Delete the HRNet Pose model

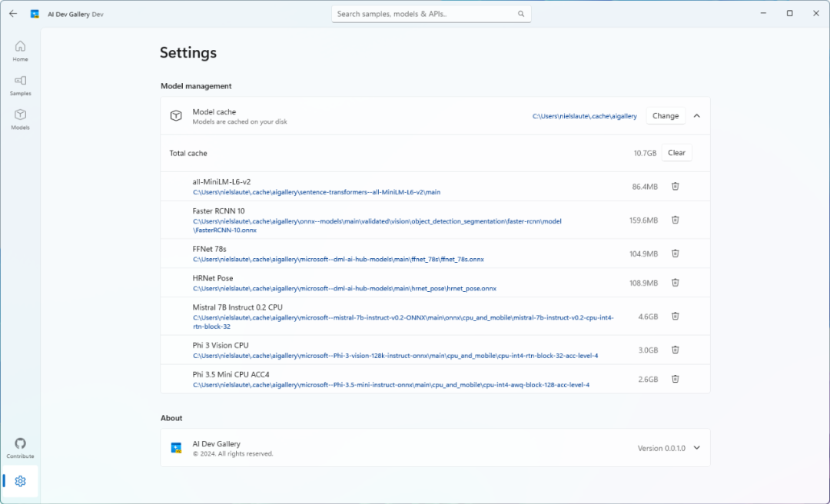(x=675, y=283)
